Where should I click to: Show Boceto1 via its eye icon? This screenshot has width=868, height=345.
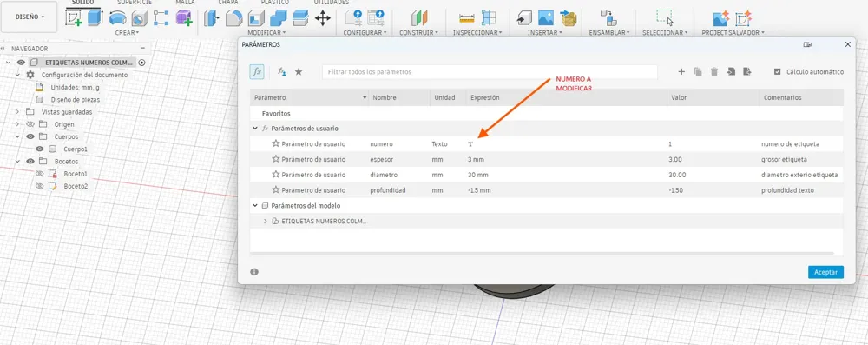click(40, 174)
